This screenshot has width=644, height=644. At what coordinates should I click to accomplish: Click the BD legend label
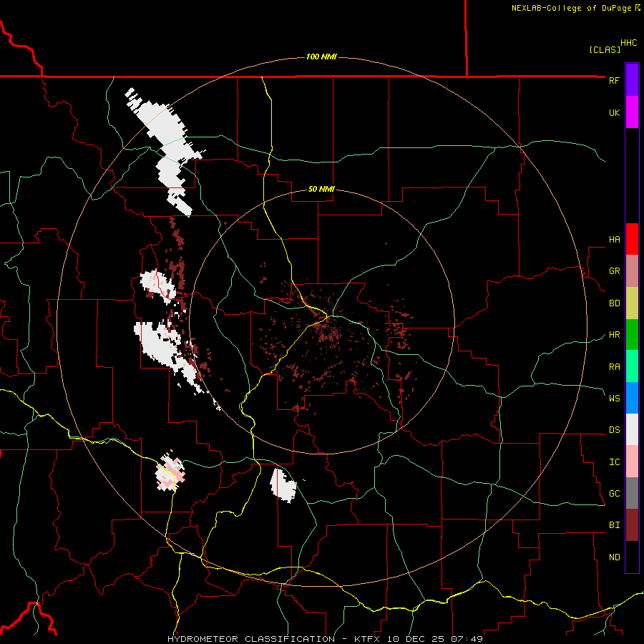(614, 303)
